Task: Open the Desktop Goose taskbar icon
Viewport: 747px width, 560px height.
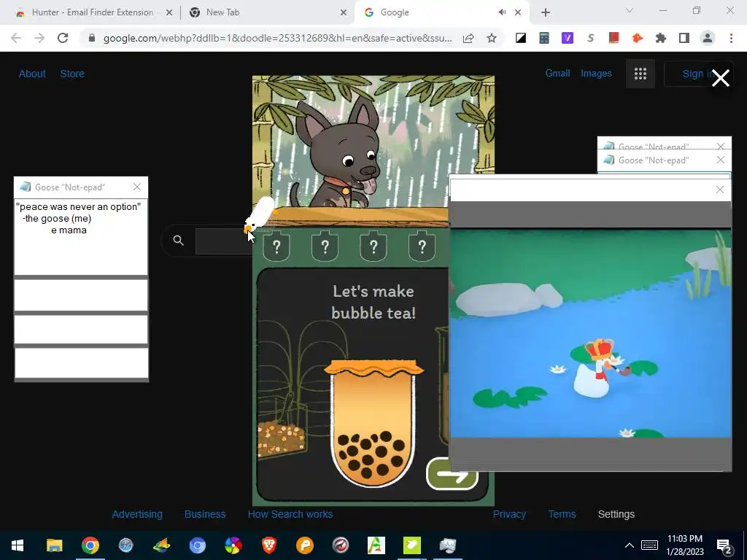Action: (x=411, y=545)
